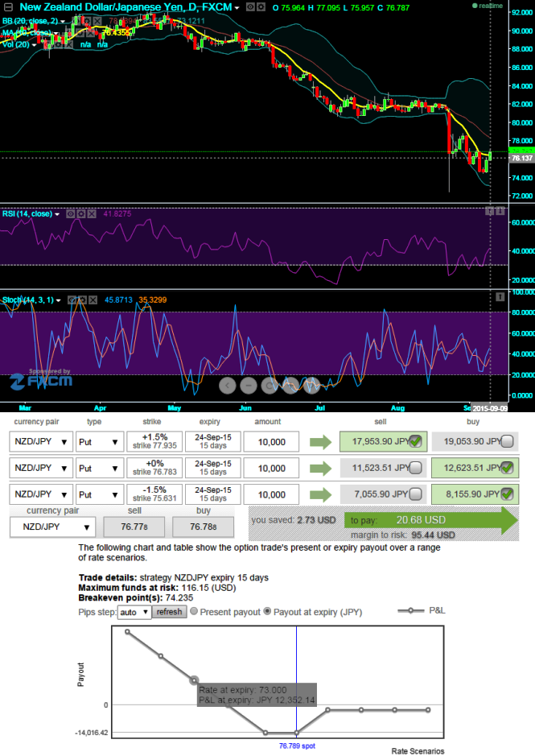Click the green arrow in first option row
Viewport: 535px width, 756px height.
(321, 441)
